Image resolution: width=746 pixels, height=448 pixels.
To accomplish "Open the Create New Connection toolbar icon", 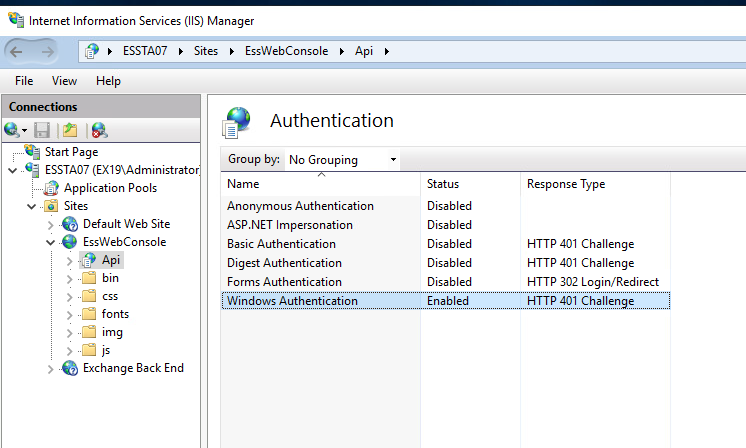I will (x=12, y=130).
